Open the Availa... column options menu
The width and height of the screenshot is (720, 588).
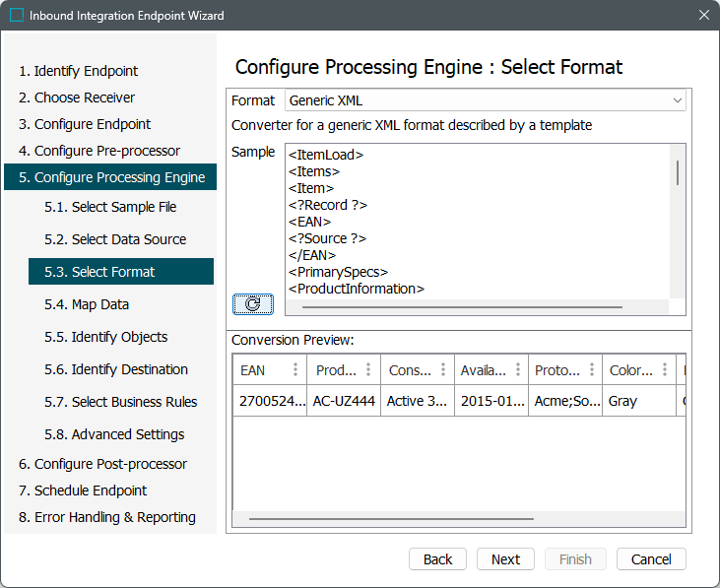coord(516,370)
